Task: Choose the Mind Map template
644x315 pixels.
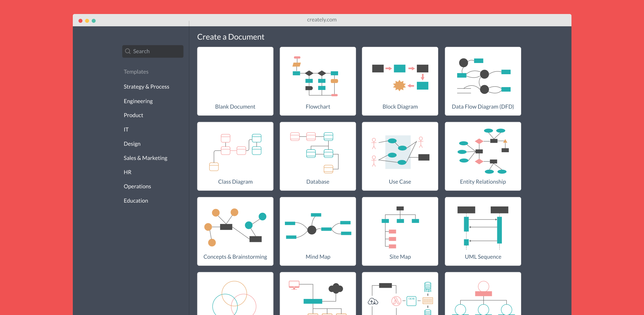Action: point(318,231)
